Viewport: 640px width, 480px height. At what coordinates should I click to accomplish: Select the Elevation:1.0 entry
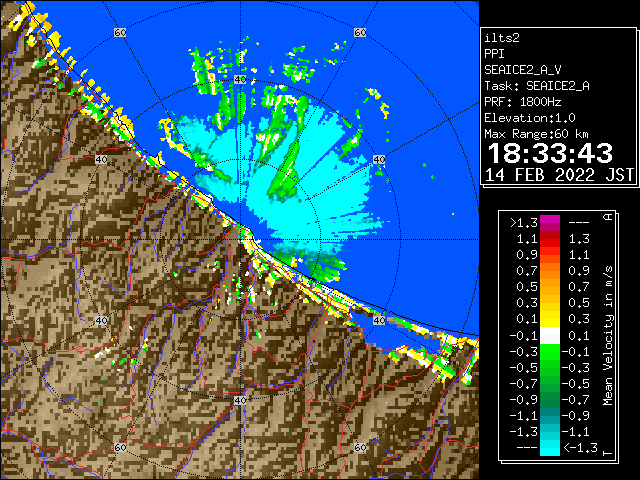530,118
